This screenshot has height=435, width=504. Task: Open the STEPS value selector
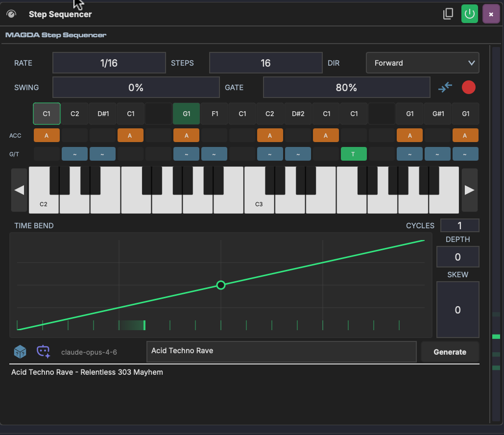click(x=265, y=63)
